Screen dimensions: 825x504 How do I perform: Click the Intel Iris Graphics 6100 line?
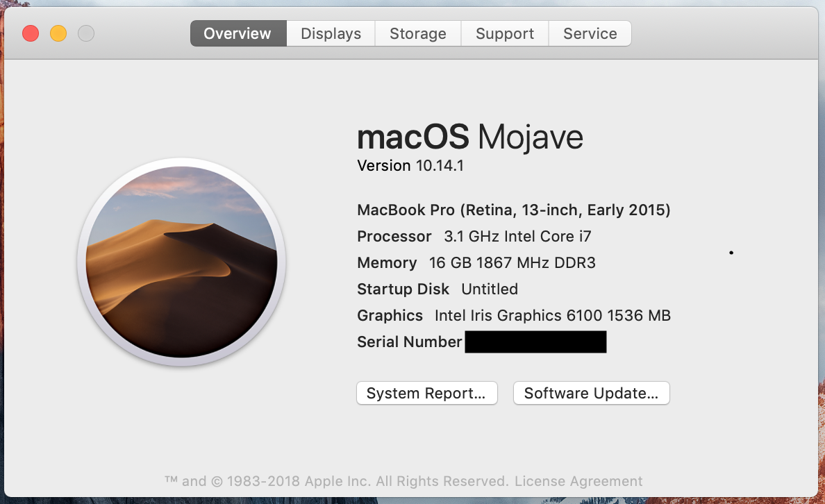(x=513, y=315)
